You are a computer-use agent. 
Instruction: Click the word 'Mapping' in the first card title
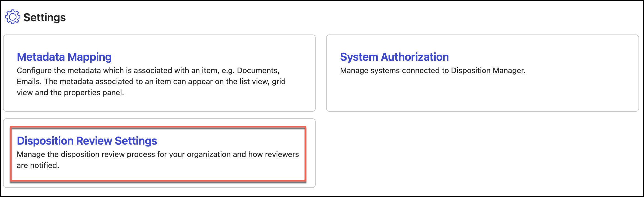[x=90, y=57]
